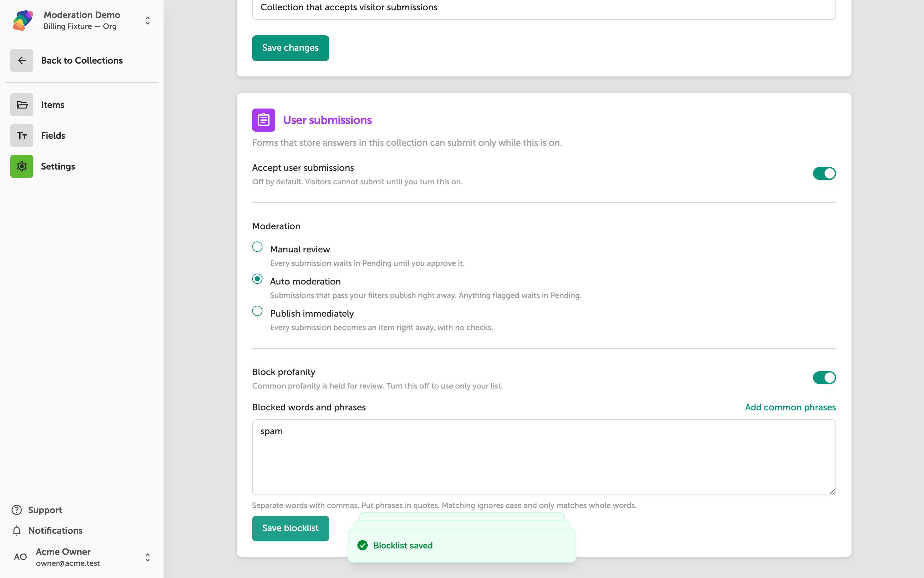The image size is (924, 578).
Task: Click the Add common phrases link
Action: [x=790, y=407]
